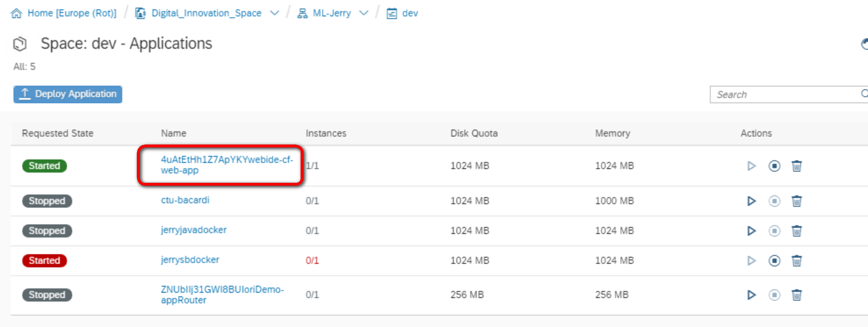Stop the ctu-bacardi application
Viewport: 868px width, 327px height.
(x=774, y=201)
